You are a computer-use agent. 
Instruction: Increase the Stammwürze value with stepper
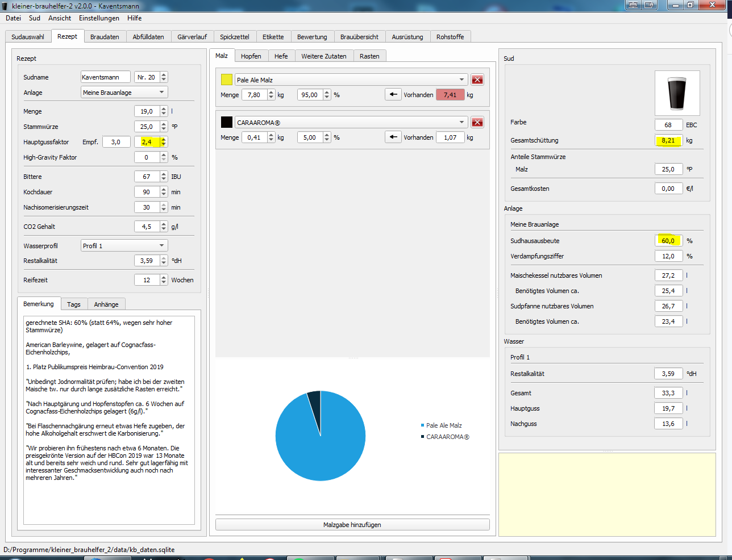pyautogui.click(x=164, y=124)
